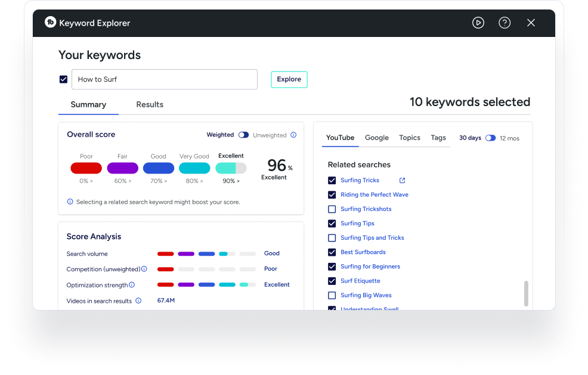Image resolution: width=588 pixels, height=375 pixels.
Task: Select the Tags tab
Action: [438, 138]
